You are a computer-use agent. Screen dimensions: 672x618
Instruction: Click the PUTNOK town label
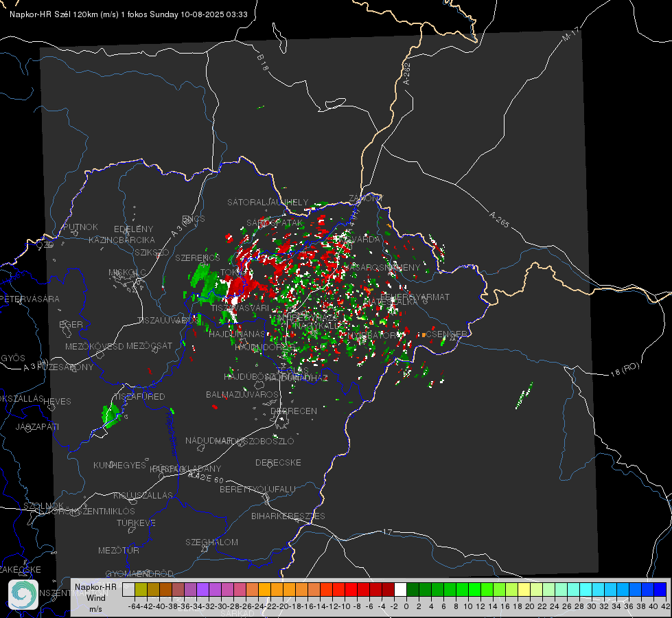[81, 227]
